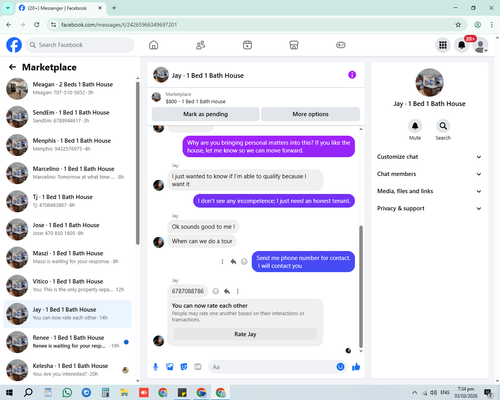Open the Menu grid icon
The width and height of the screenshot is (500, 400).
coord(443,45)
